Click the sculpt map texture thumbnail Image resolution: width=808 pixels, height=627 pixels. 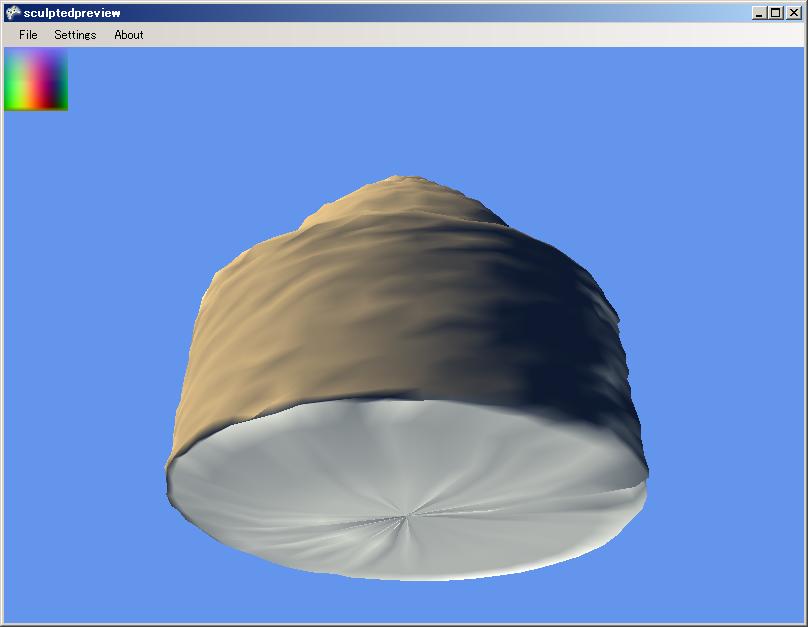tap(36, 79)
